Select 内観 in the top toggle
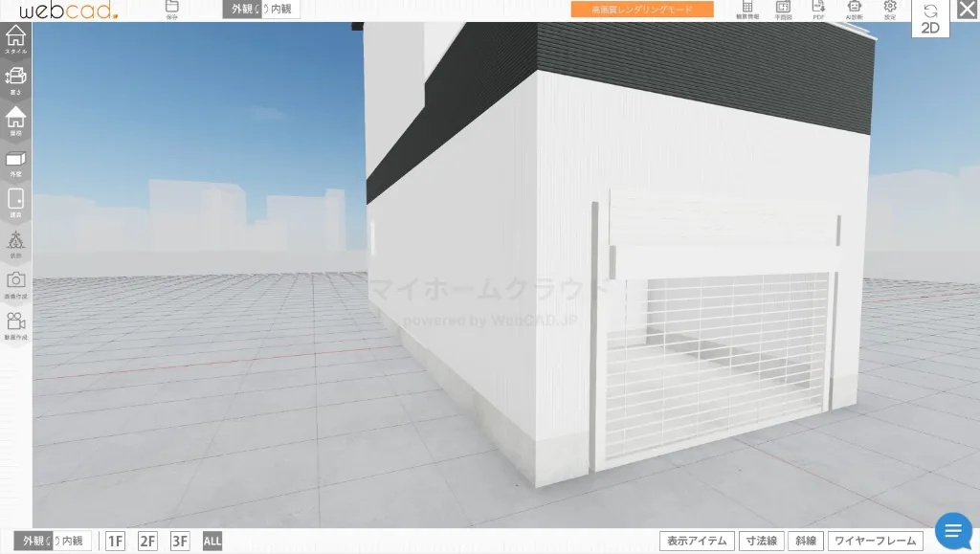The width and height of the screenshot is (980, 554). 280,9
